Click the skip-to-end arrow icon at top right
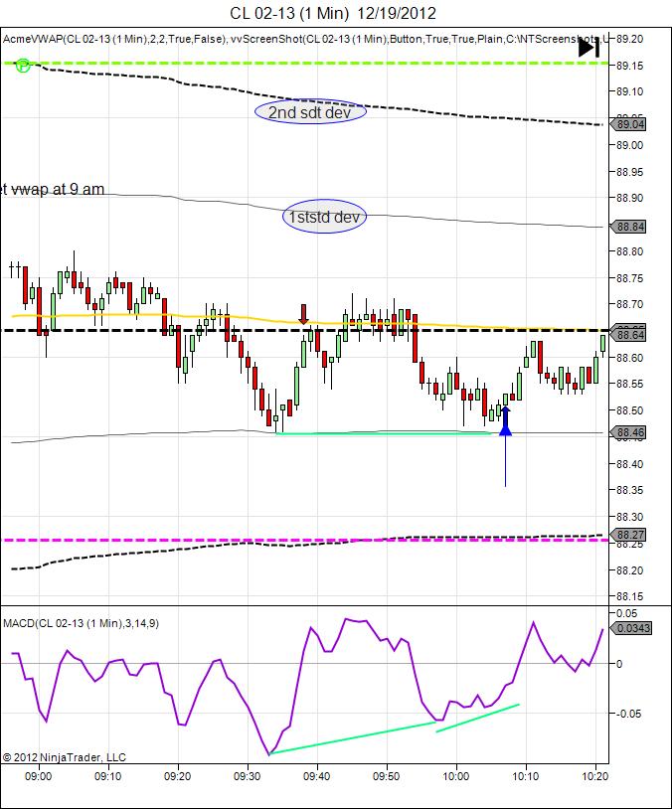 (588, 49)
